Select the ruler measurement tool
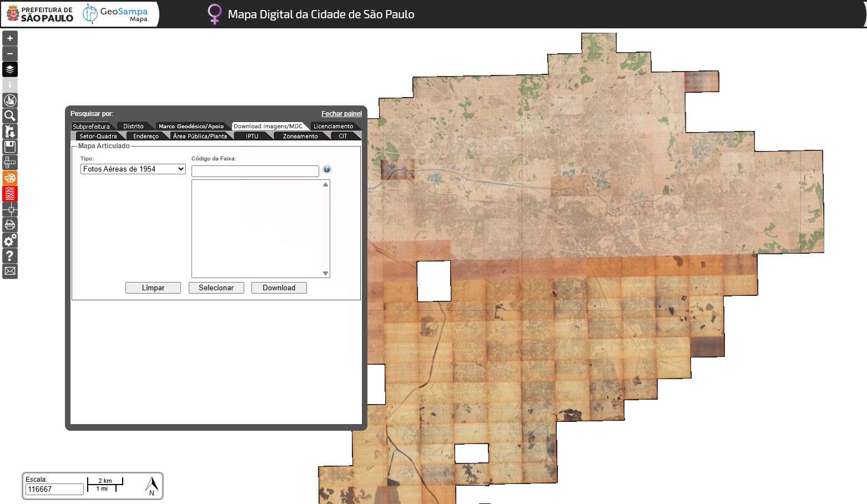 click(x=10, y=163)
